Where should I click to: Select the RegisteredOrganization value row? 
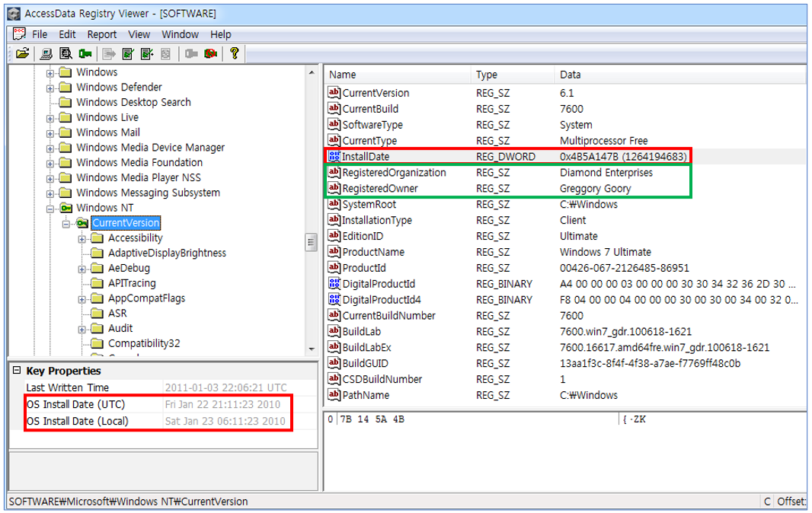tap(565, 172)
